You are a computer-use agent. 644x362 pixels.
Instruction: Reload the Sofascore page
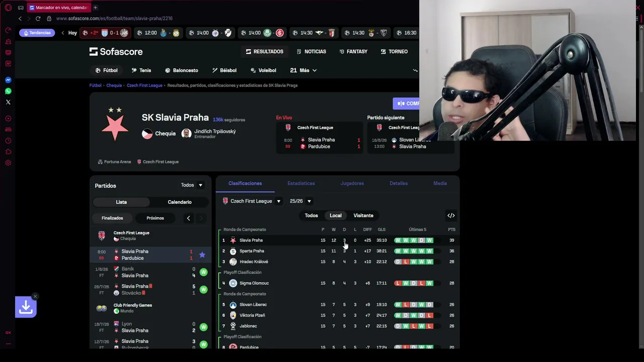coord(38,19)
